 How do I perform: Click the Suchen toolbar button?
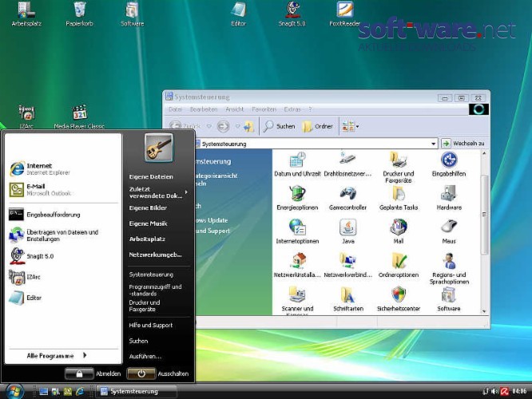point(279,126)
